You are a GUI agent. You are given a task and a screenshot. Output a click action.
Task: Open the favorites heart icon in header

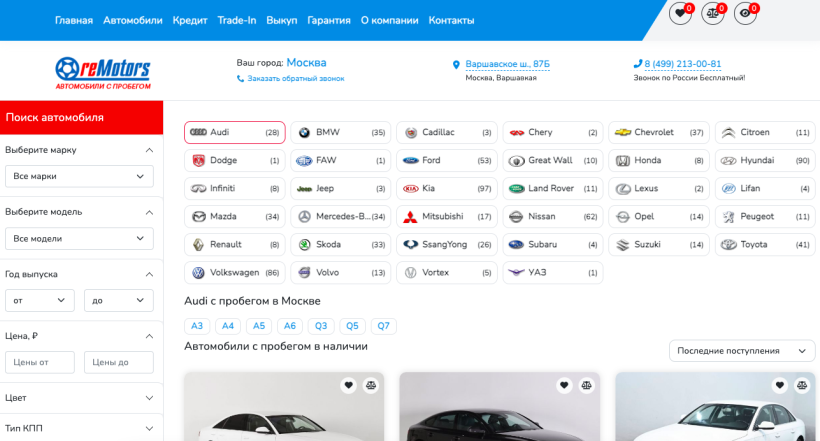680,13
